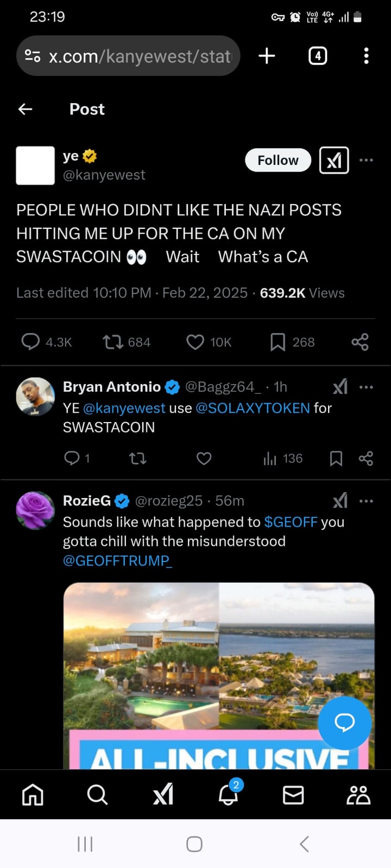Viewport: 391px width, 868px height.
Task: Open Messages envelope icon in bottom bar
Action: pyautogui.click(x=293, y=795)
